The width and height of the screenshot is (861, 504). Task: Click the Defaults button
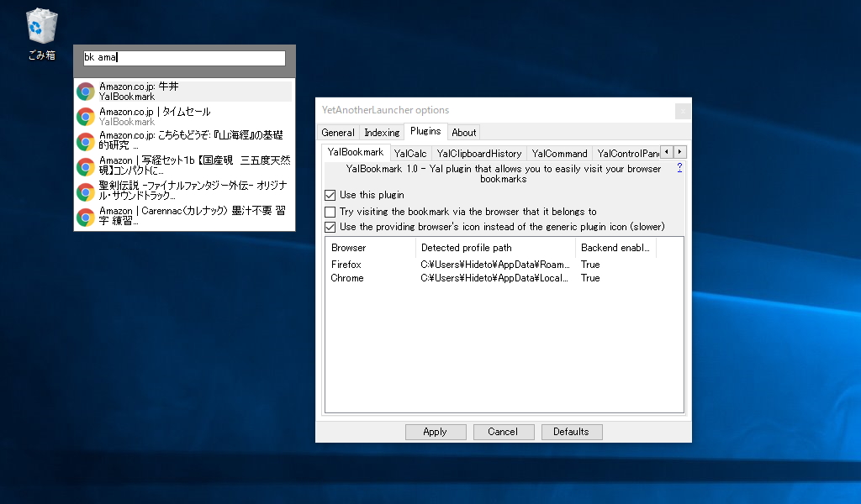572,431
